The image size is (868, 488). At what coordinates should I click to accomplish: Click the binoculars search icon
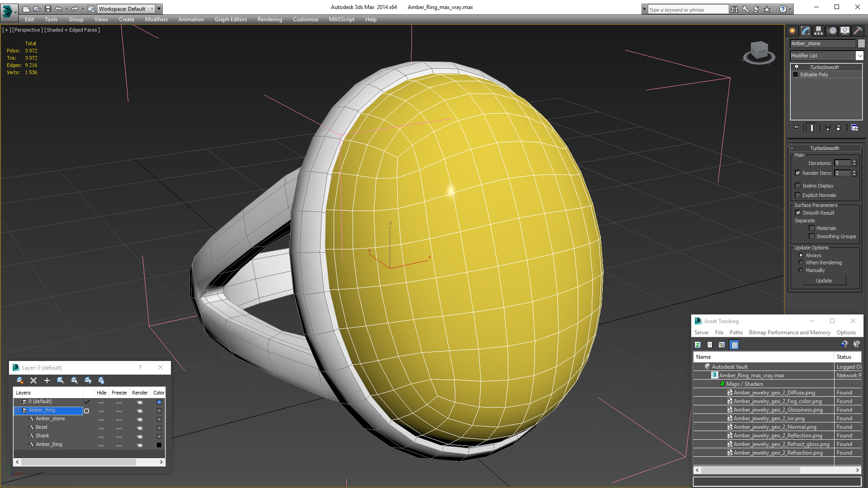click(x=735, y=9)
